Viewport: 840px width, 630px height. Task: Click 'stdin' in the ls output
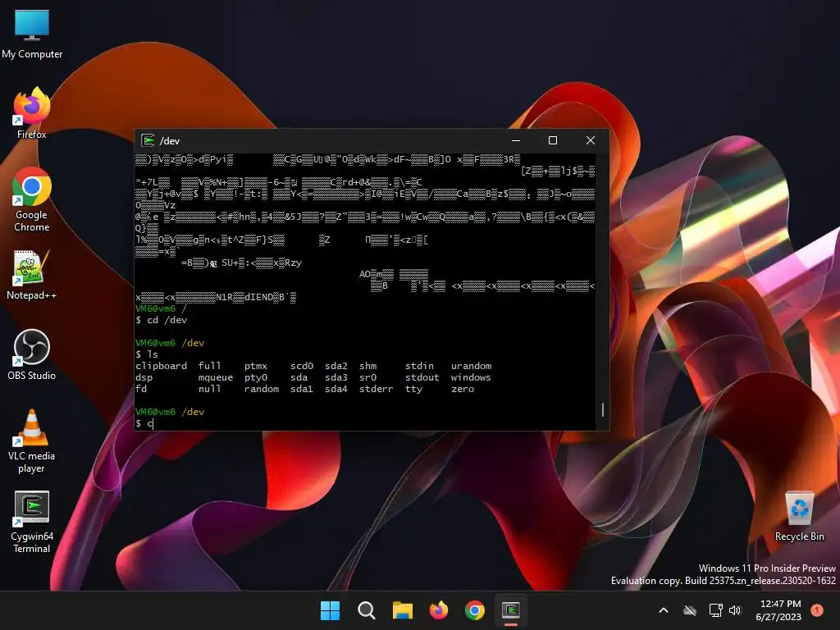point(419,366)
